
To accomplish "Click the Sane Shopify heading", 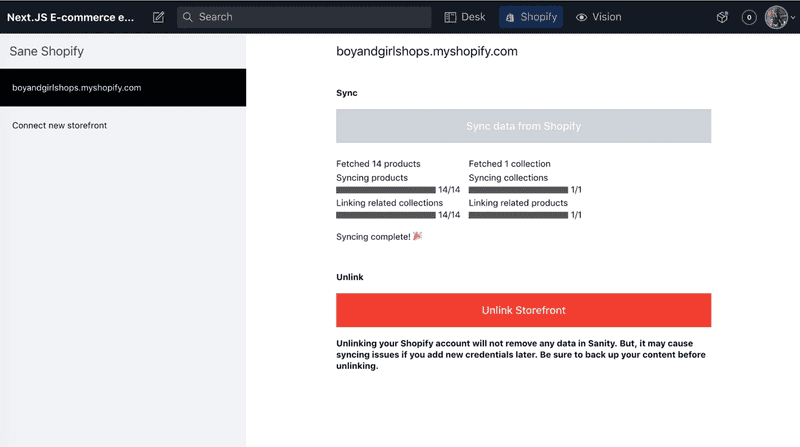I will [x=46, y=52].
